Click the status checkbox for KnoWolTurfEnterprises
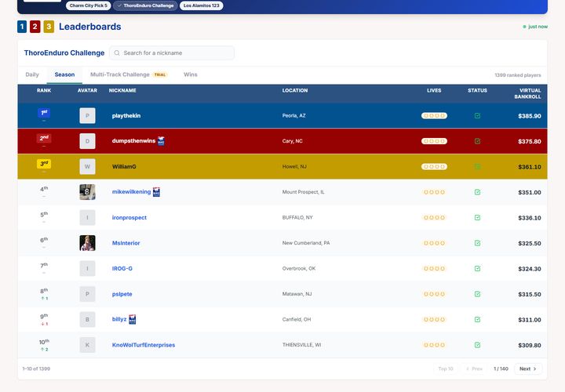The height and width of the screenshot is (392, 565). click(477, 345)
